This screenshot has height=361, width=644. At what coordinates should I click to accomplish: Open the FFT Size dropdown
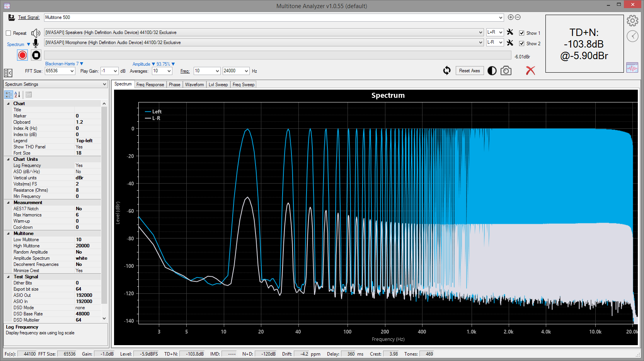point(72,71)
